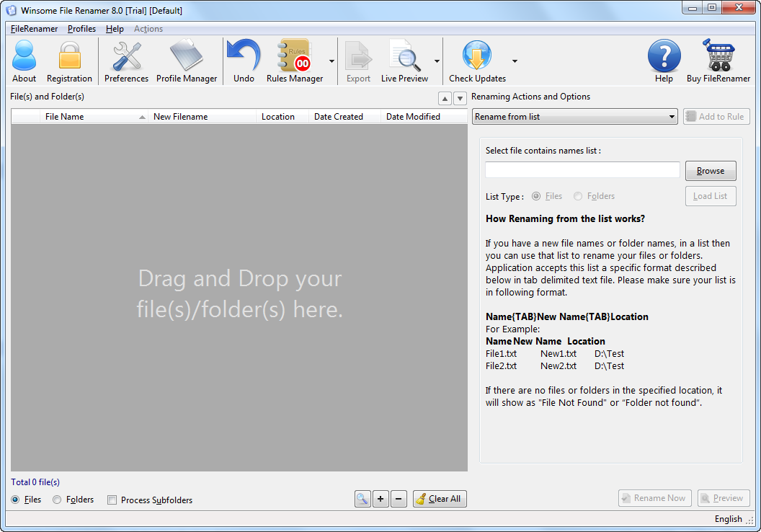
Task: Add files with the plus button
Action: point(380,499)
